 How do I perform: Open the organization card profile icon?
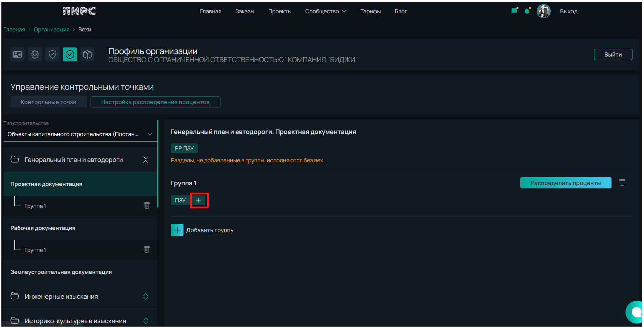coord(17,54)
